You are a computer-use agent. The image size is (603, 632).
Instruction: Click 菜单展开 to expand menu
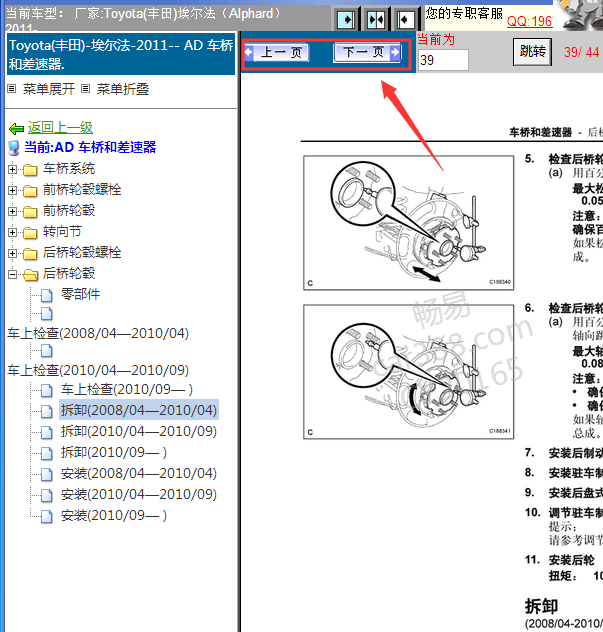(x=49, y=89)
